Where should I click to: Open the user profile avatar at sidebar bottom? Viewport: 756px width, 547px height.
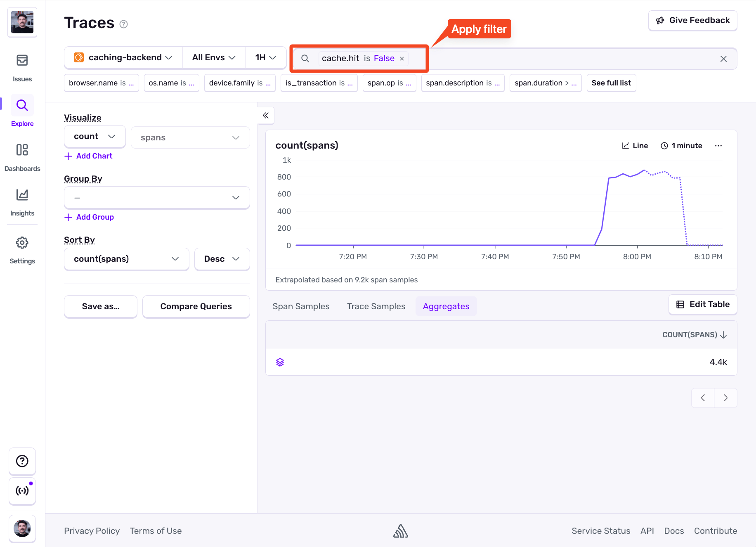coord(22,528)
